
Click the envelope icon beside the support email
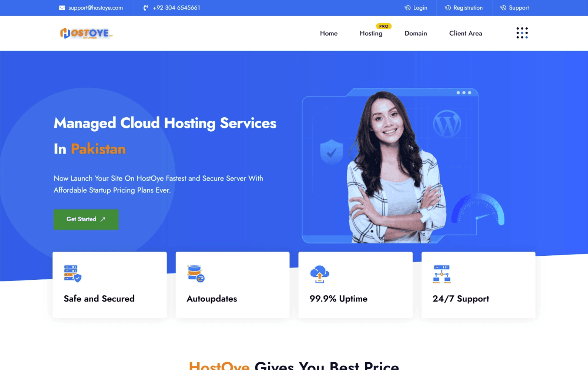pos(62,8)
